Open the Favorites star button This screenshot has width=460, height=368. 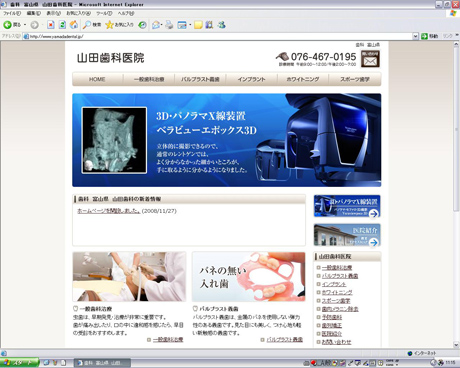pos(119,25)
